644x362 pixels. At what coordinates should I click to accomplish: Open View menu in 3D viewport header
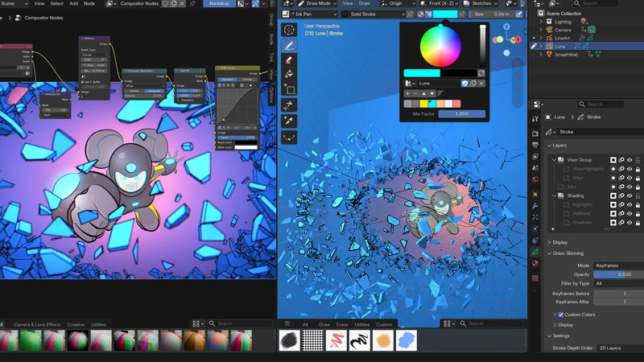coord(348,4)
